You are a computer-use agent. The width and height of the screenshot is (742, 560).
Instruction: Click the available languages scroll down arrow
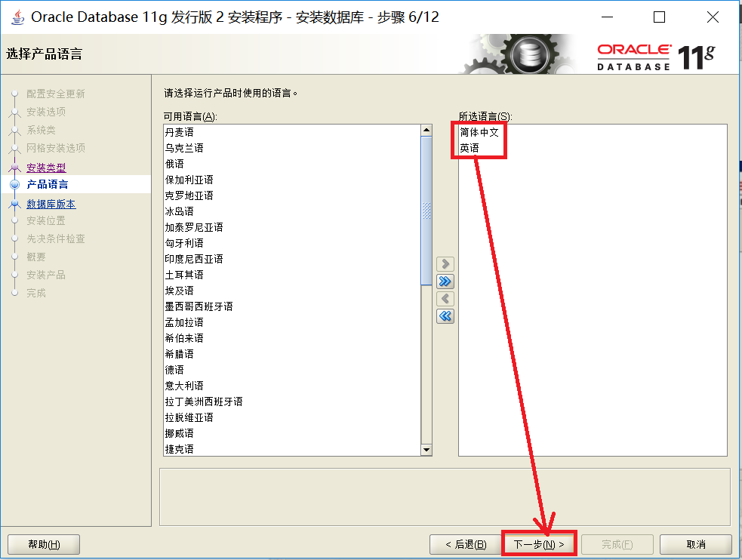tap(426, 450)
